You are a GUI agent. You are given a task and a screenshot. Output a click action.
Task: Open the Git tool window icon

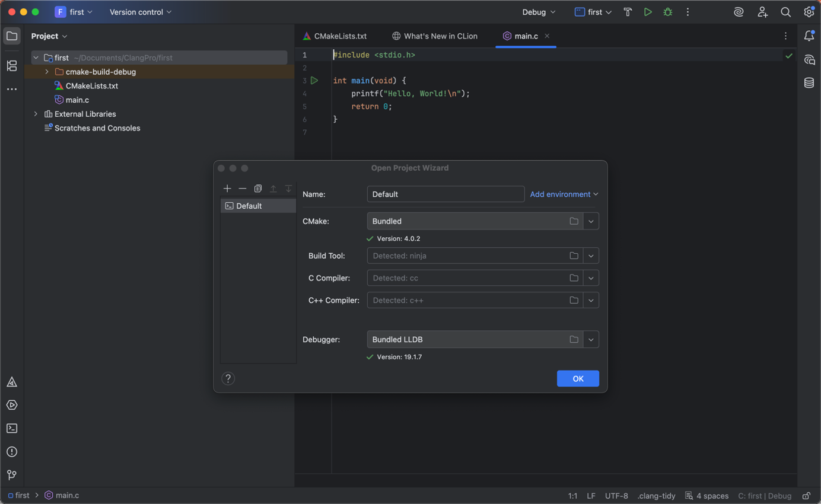[x=12, y=475]
